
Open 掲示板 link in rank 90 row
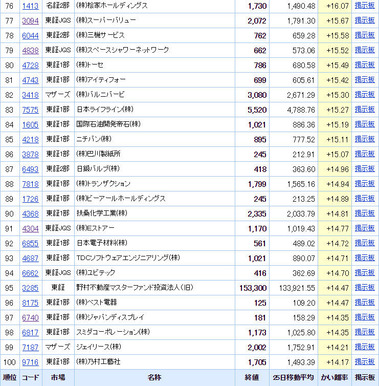365,213
